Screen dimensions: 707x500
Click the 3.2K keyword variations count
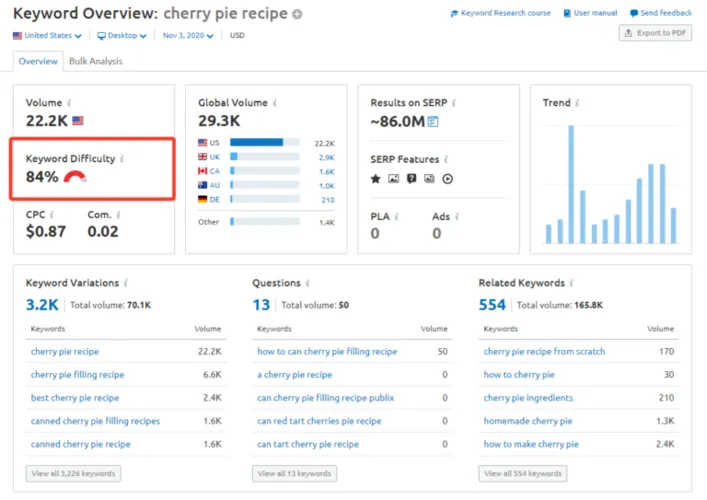[x=42, y=305]
